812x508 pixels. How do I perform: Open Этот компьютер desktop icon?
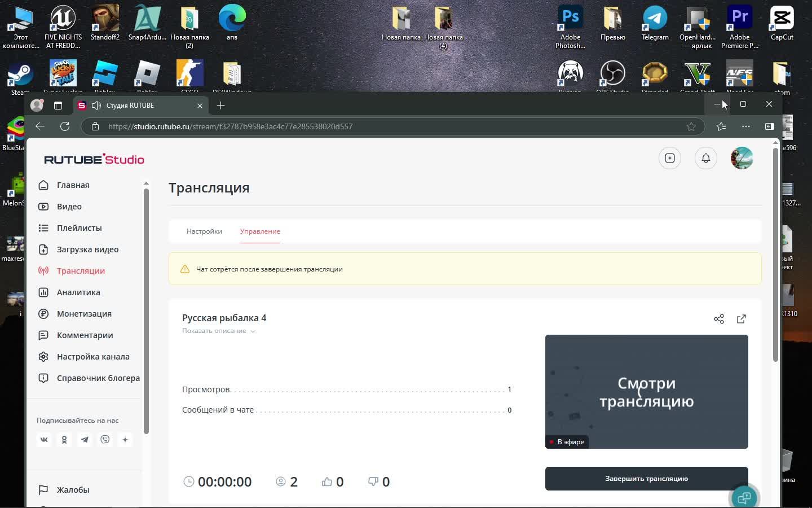tap(21, 27)
